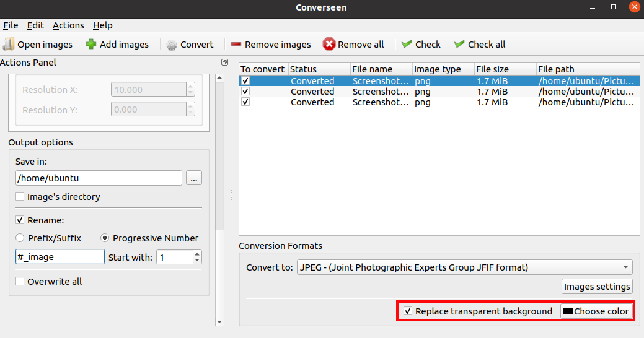
Task: Start conversion with the Convert gear icon
Action: pyautogui.click(x=171, y=45)
